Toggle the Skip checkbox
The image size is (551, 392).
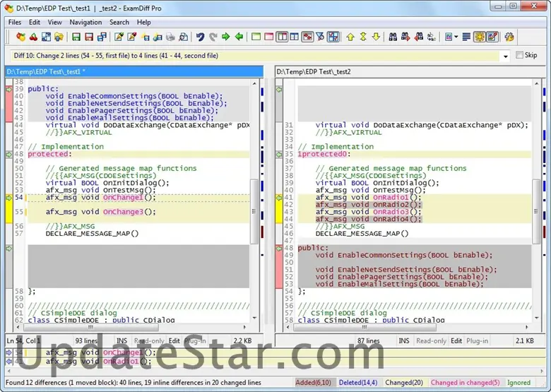pyautogui.click(x=519, y=55)
